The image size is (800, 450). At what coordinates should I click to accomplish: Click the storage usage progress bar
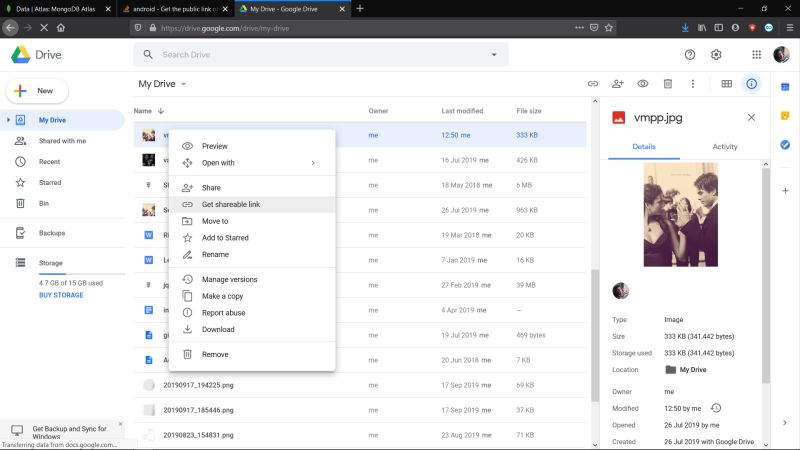pyautogui.click(x=82, y=274)
